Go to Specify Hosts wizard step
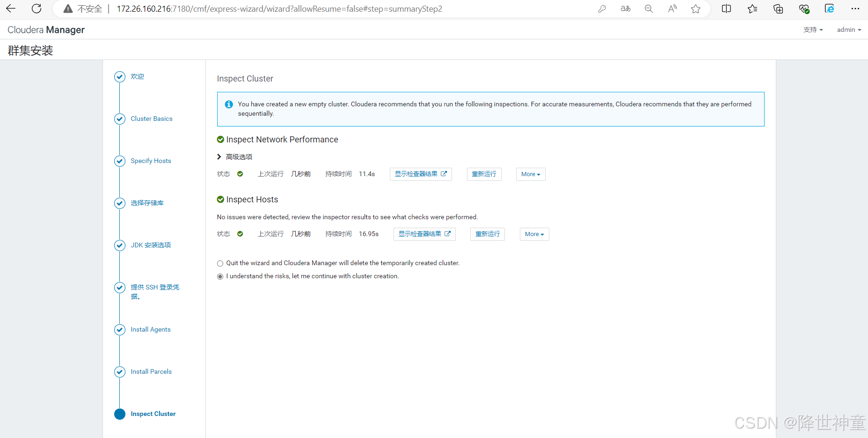 tap(151, 161)
